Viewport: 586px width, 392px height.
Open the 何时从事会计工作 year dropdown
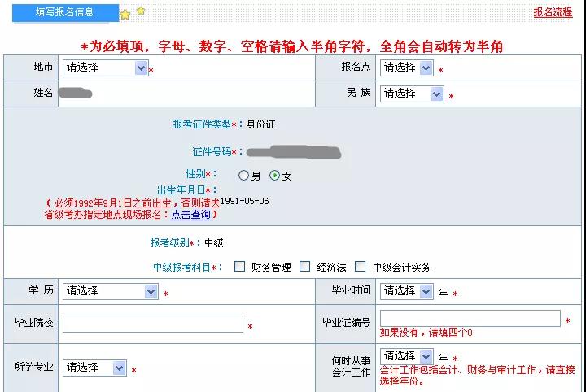(x=407, y=356)
